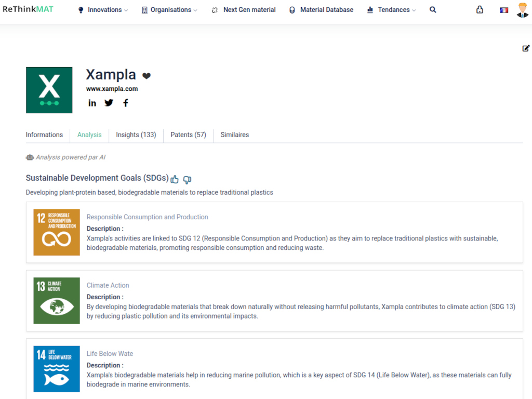This screenshot has height=399, width=532.
Task: Click the Xampla company logo
Action: (x=49, y=90)
